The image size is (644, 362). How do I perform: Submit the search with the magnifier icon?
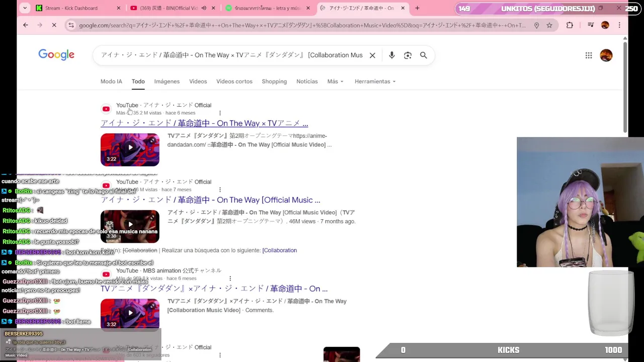(424, 55)
